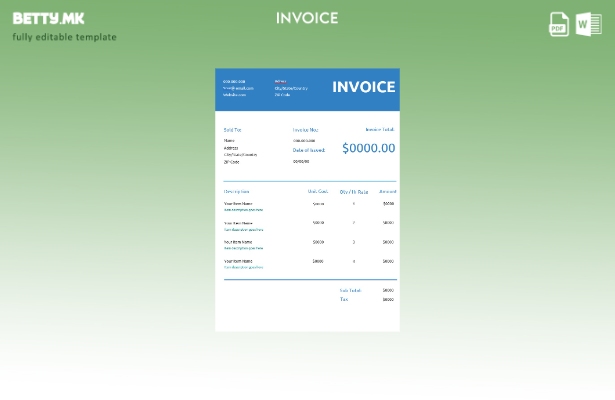This screenshot has width=615, height=400.
Task: Click the 'Tax' label
Action: click(x=344, y=299)
